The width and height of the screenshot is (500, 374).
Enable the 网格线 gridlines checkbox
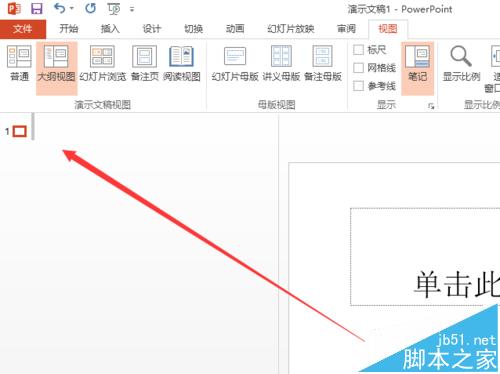[x=358, y=68]
